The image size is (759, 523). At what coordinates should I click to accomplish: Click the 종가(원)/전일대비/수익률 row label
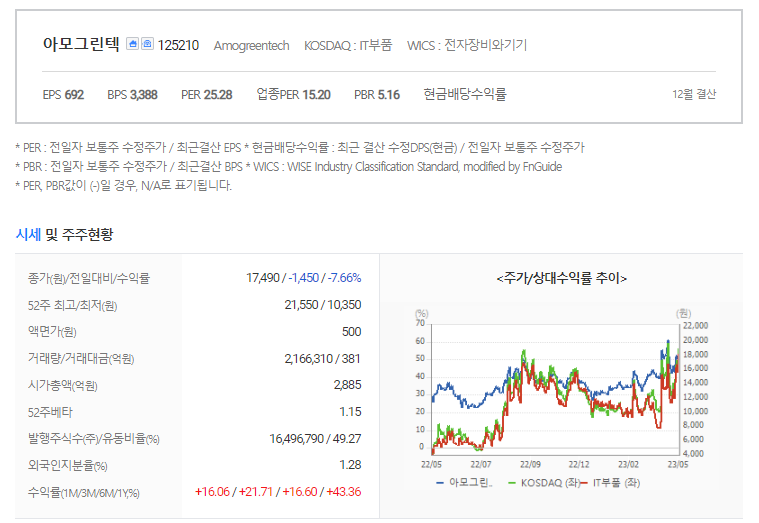click(89, 278)
